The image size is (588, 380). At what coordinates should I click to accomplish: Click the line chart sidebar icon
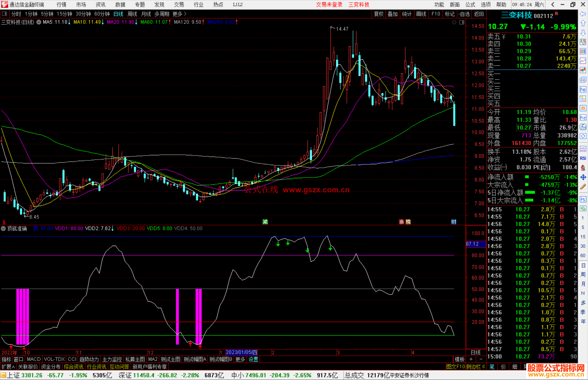click(583, 61)
